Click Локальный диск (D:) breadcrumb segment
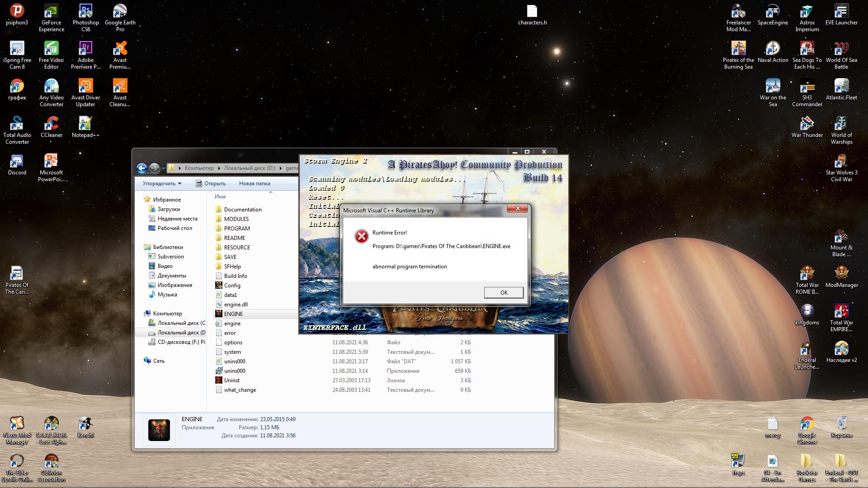The image size is (868, 488). (x=250, y=168)
